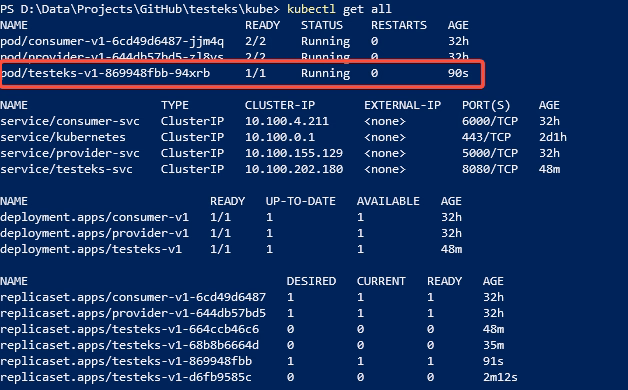
Task: Click the 90s age of testeks pod
Action: coord(458,73)
